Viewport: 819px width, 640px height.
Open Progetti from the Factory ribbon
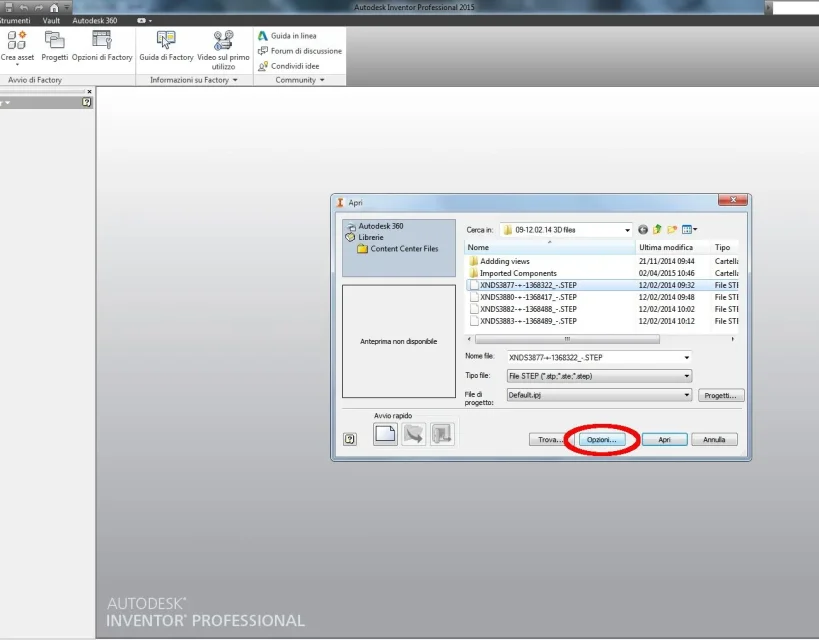tap(54, 46)
